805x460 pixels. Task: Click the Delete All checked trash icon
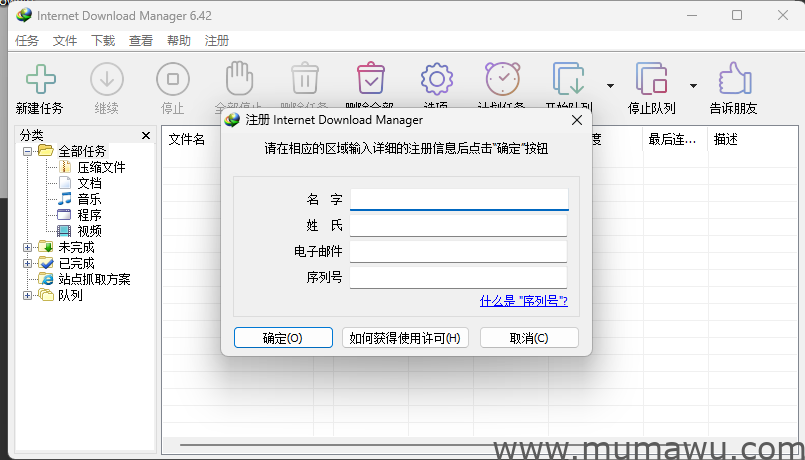[x=371, y=78]
